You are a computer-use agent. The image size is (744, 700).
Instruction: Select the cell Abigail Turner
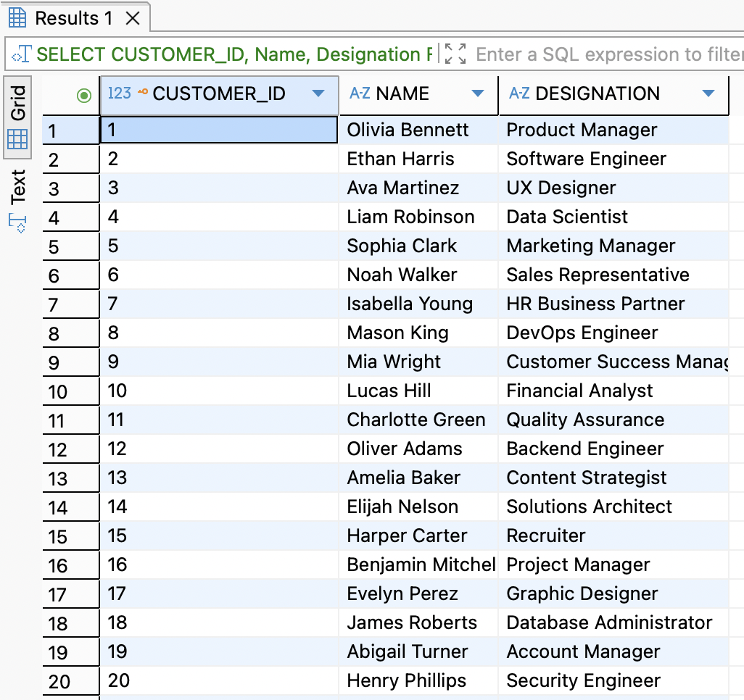tap(418, 651)
